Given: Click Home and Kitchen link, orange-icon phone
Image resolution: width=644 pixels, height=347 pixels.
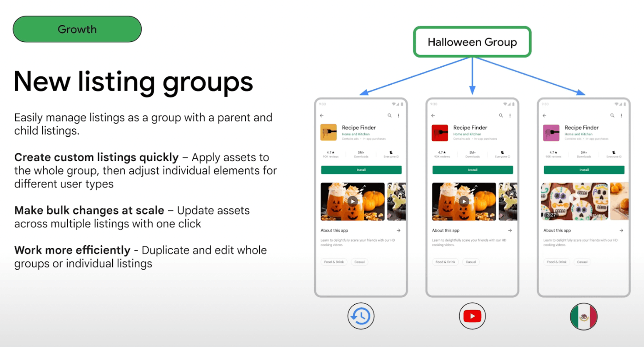Looking at the screenshot, I should (356, 134).
